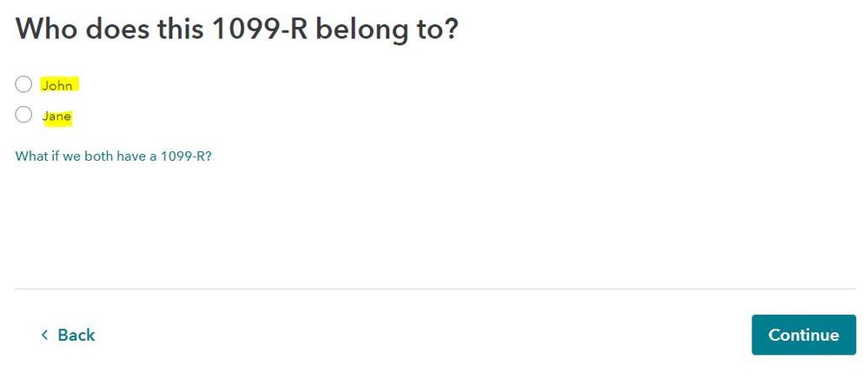Choose John as the 1099-R owner
868x392 pixels.
click(x=23, y=84)
